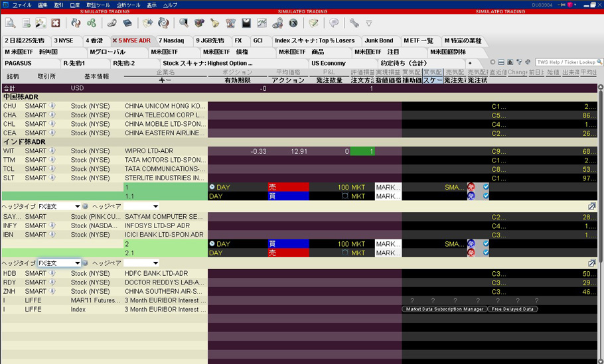Click the red-blue circular arrows toolbar icon
Image resolution: width=604 pixels, height=364 pixels.
(76, 23)
